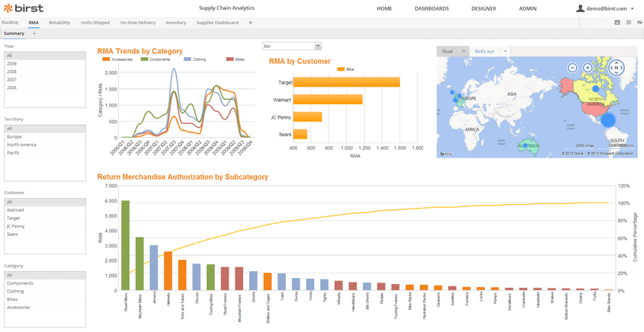Open the Bird's eye dropdown arrow
This screenshot has height=332, width=644.
[505, 51]
